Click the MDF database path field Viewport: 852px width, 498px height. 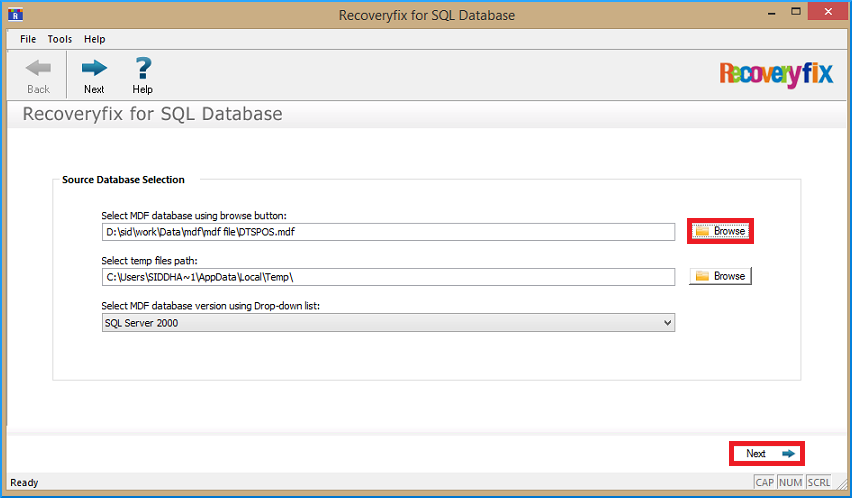(x=388, y=232)
